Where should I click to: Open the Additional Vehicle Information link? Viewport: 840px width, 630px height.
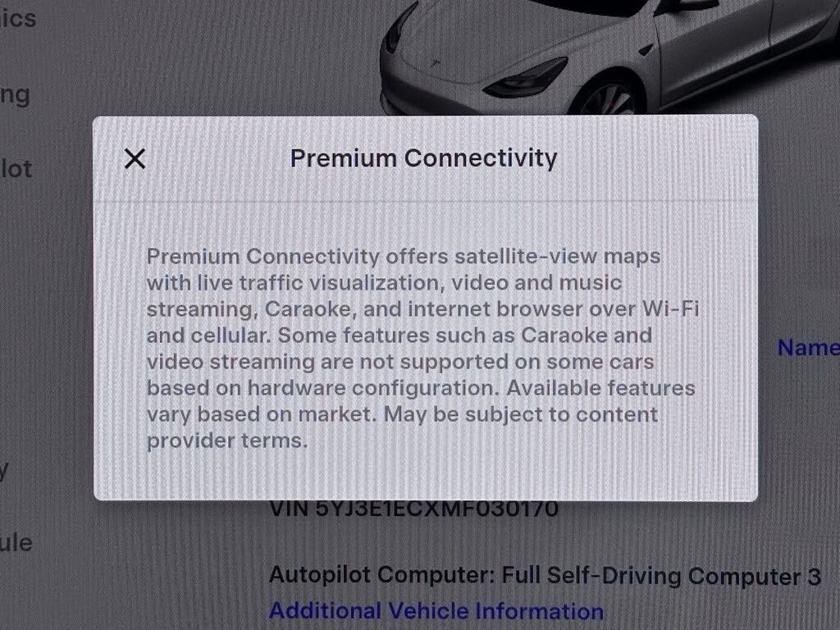436,610
